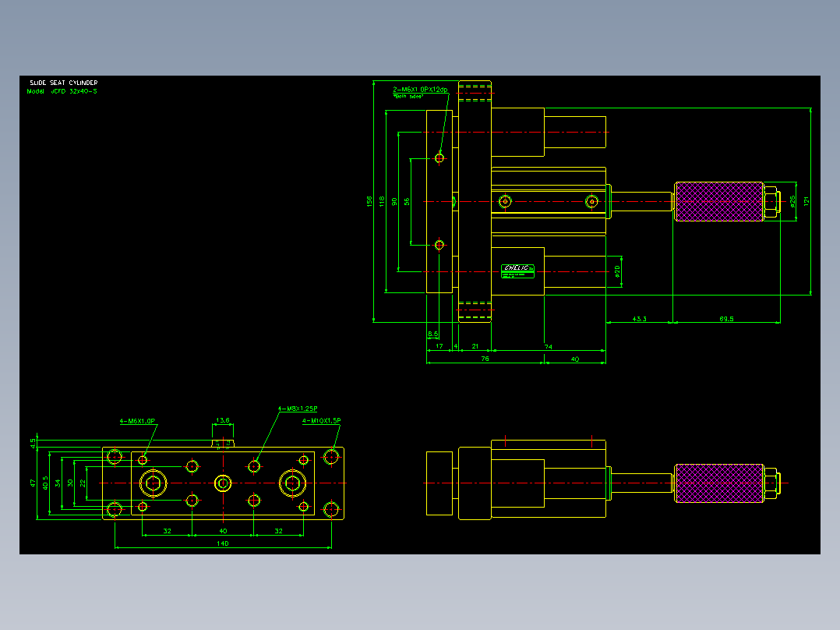840x630 pixels.
Task: Click the 17 dimension value
Action: tap(439, 346)
